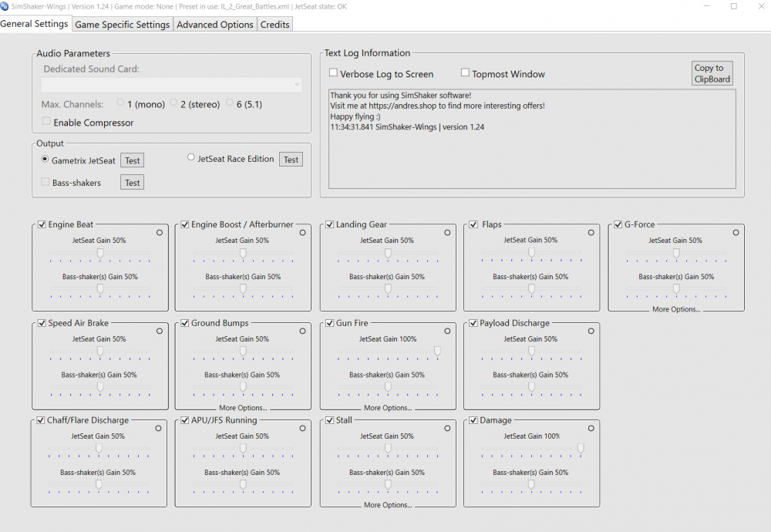Click the Damage Bass-shaker(s) Gain slider
Viewport: 771px width, 532px height.
coord(531,486)
